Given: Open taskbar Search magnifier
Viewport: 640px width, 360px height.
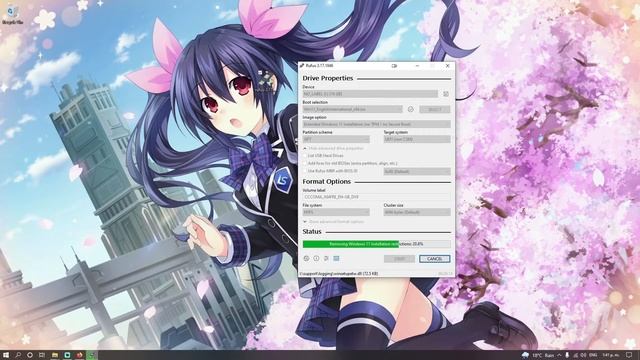Looking at the screenshot, I should click(18, 355).
